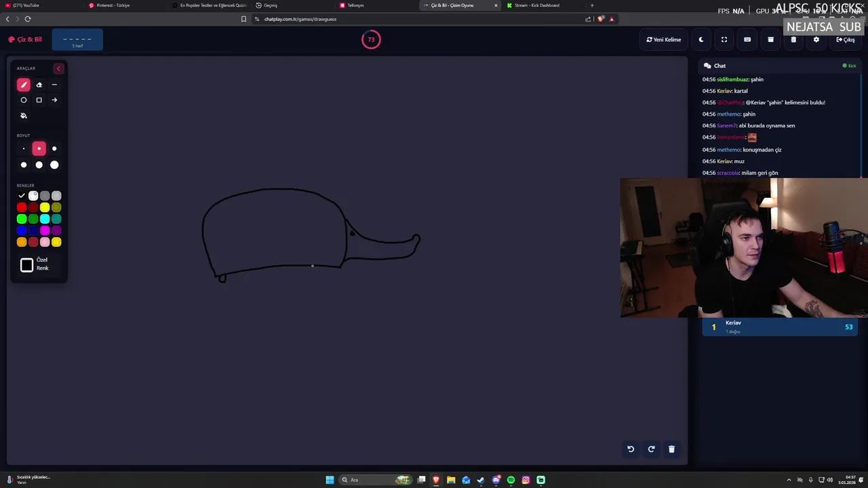Pick the pink color swatch
Viewport: 868px width, 488px height.
45,242
